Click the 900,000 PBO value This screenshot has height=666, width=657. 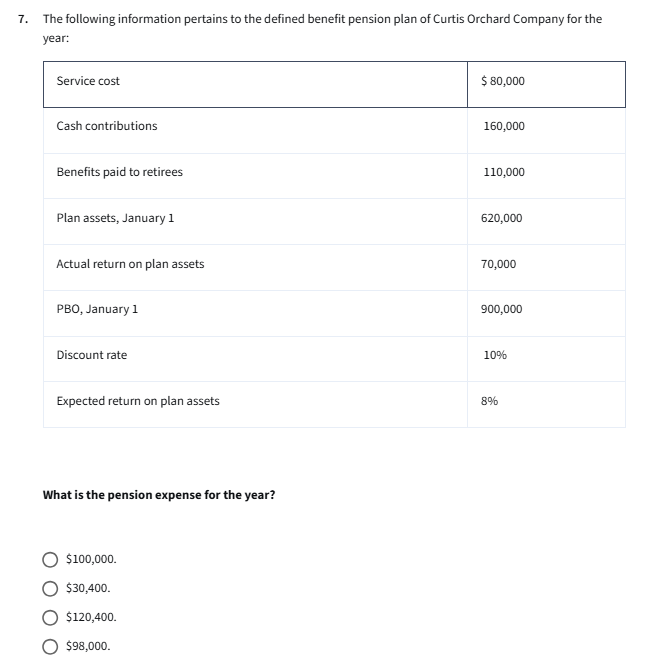[503, 309]
